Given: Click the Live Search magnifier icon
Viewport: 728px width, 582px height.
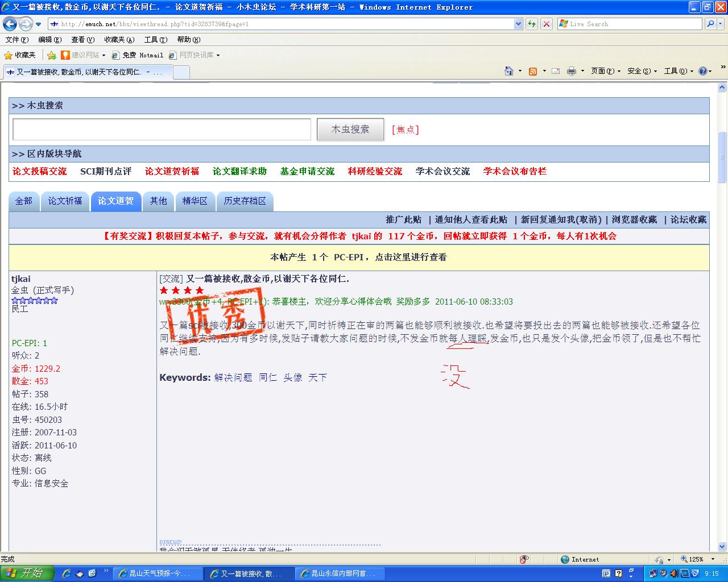Looking at the screenshot, I should 710,24.
